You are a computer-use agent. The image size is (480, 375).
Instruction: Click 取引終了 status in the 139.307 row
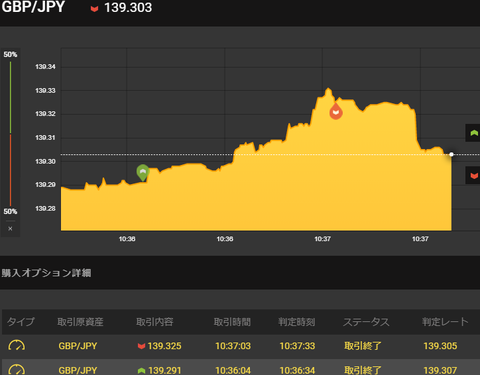pos(363,370)
